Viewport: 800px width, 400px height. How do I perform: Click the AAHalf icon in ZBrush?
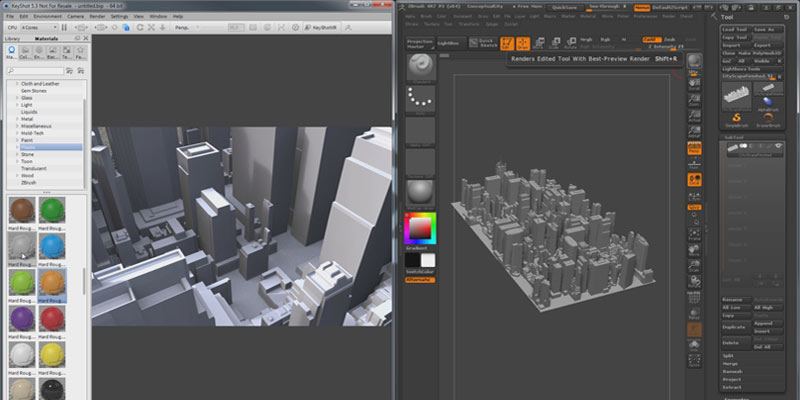pyautogui.click(x=694, y=132)
